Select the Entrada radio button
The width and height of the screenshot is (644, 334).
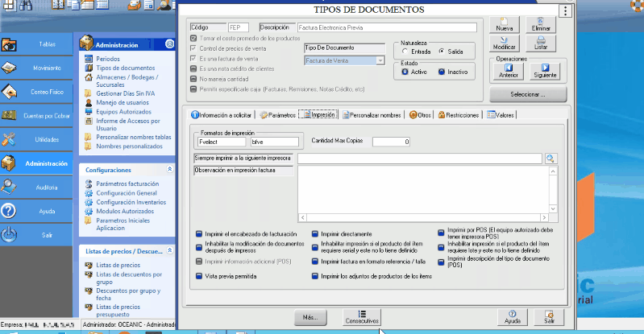tap(404, 52)
